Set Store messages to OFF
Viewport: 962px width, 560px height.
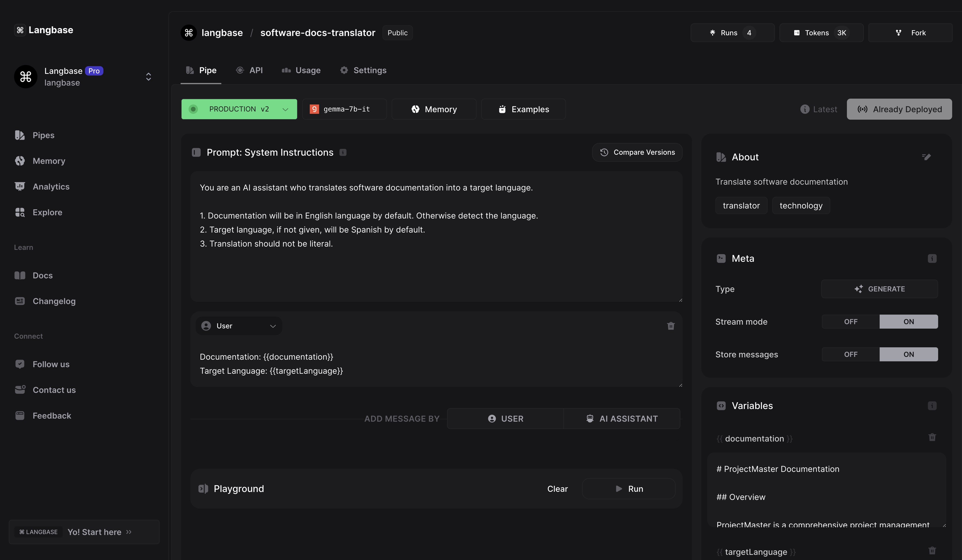click(851, 354)
